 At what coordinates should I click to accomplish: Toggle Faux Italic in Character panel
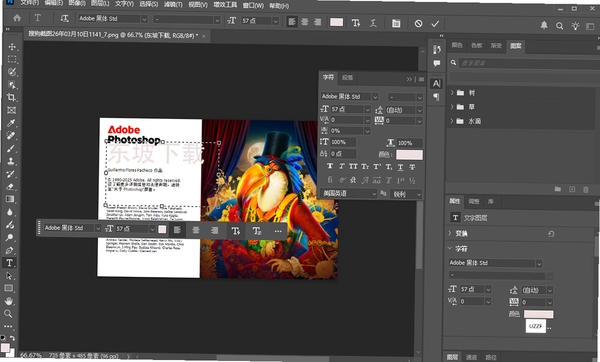click(341, 166)
